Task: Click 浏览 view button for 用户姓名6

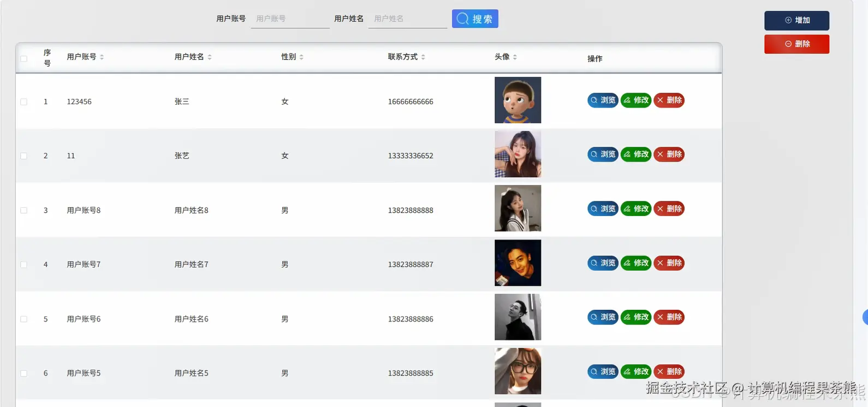Action: (603, 317)
